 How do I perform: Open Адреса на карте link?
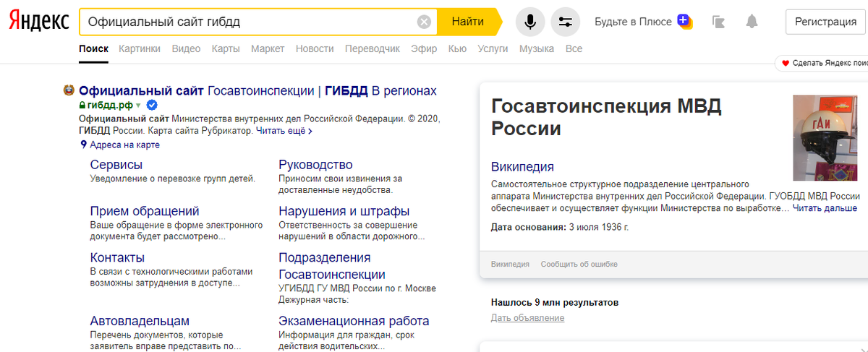coord(124,145)
